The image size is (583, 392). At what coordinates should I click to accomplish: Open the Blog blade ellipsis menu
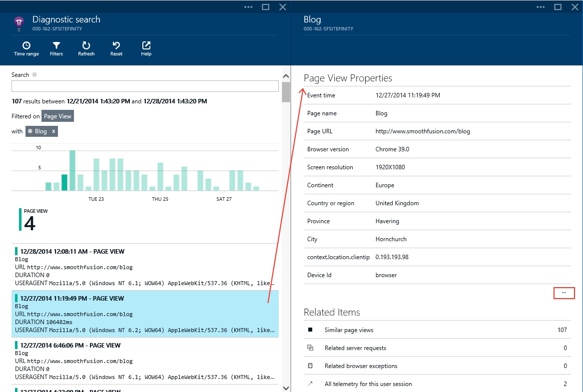point(541,6)
